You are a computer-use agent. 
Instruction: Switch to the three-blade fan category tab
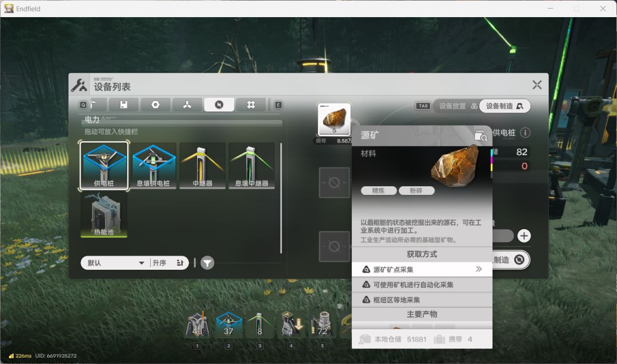coord(187,105)
